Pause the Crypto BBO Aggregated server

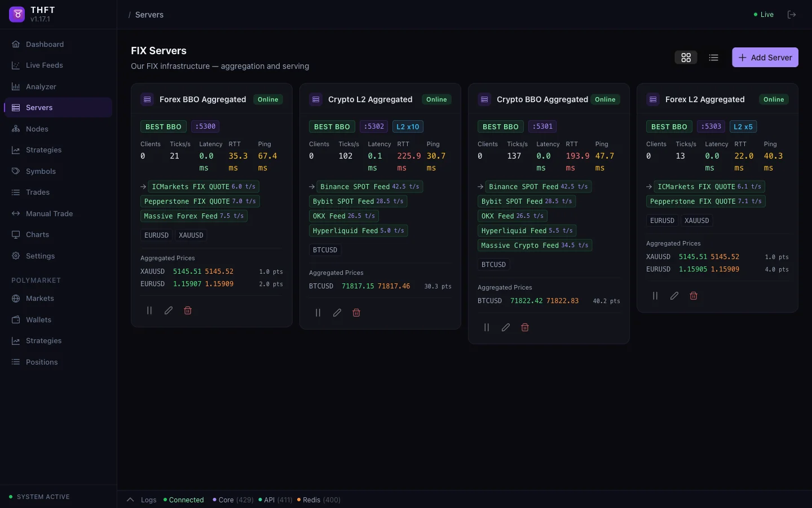pos(487,327)
